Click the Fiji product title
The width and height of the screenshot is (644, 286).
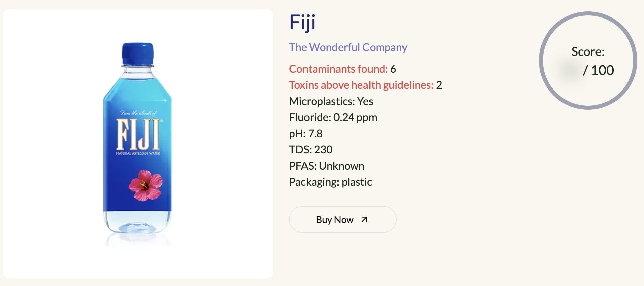(x=302, y=23)
